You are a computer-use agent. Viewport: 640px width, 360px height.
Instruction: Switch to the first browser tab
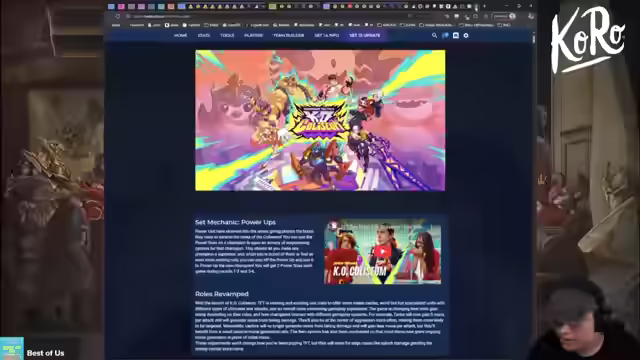111,6
